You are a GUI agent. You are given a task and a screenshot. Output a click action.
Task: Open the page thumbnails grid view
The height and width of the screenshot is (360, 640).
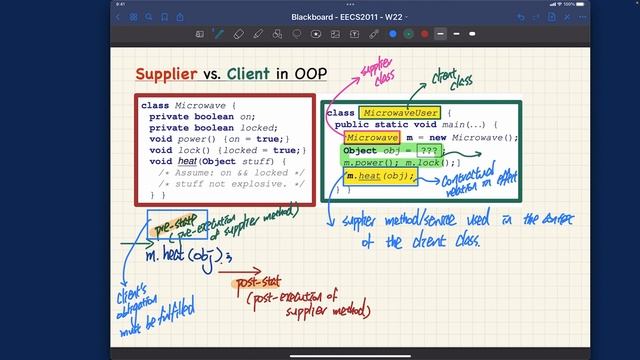coord(133,17)
